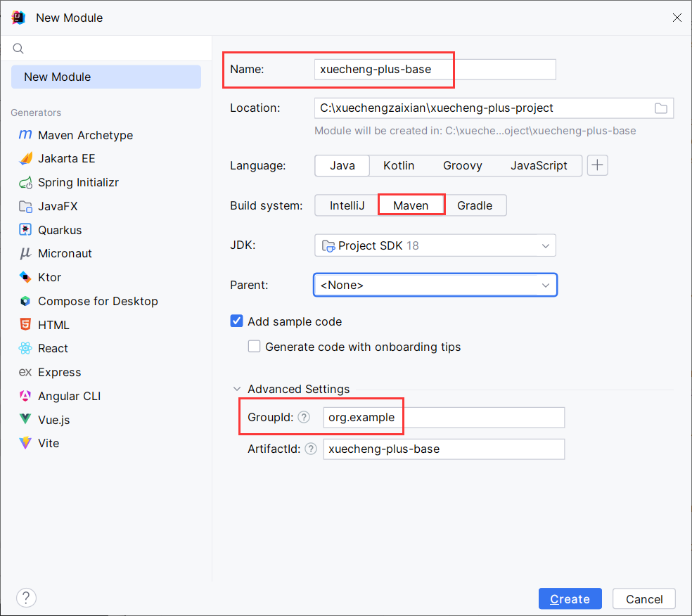Image resolution: width=692 pixels, height=616 pixels.
Task: Select Groovy as language
Action: [463, 165]
